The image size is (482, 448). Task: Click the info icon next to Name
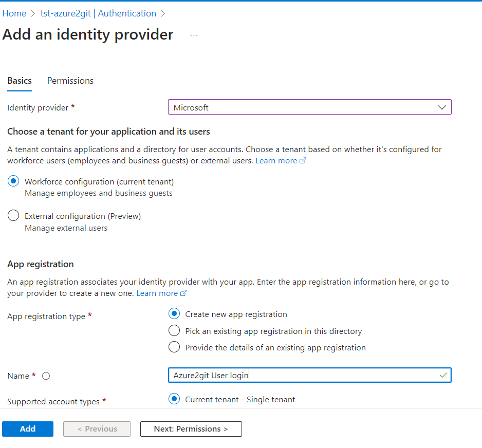pos(46,376)
